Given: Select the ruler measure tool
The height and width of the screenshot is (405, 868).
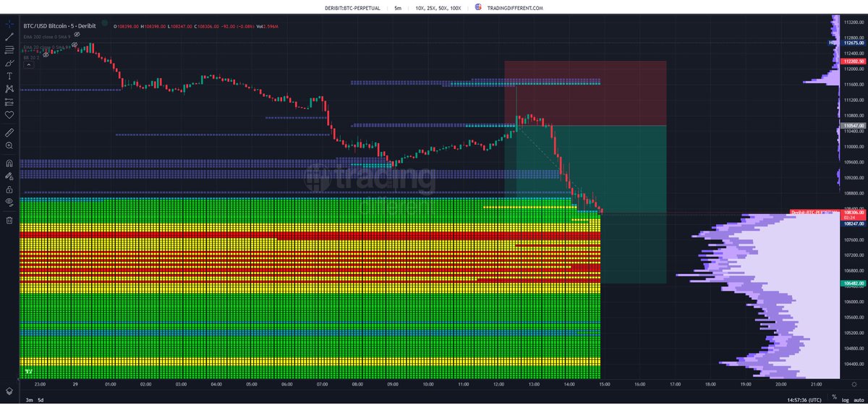Looking at the screenshot, I should pyautogui.click(x=9, y=132).
